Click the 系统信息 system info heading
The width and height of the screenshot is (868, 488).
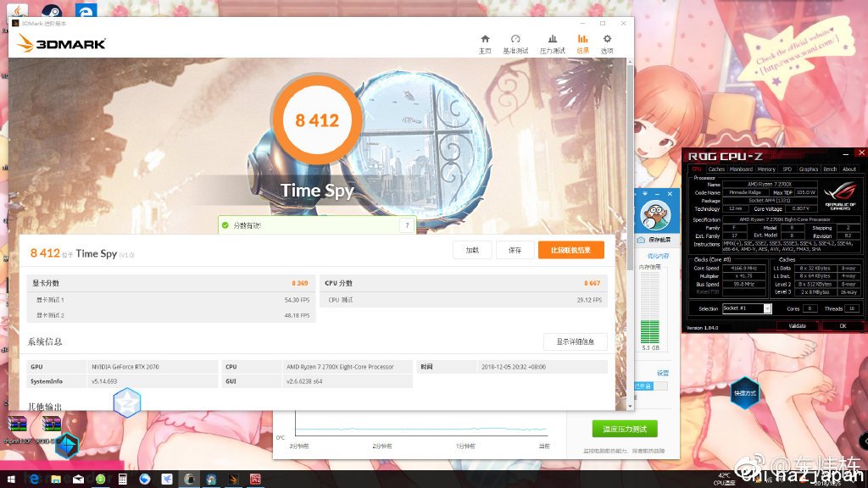[x=45, y=342]
